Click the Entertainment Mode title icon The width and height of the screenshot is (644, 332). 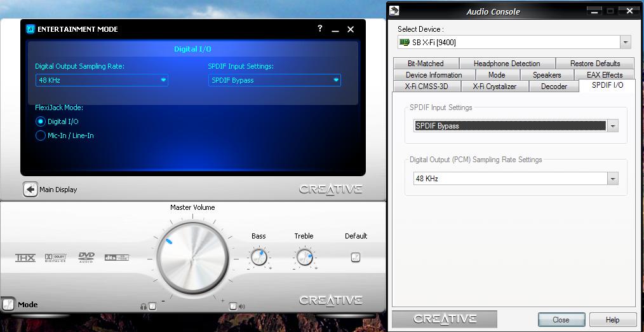coord(30,29)
